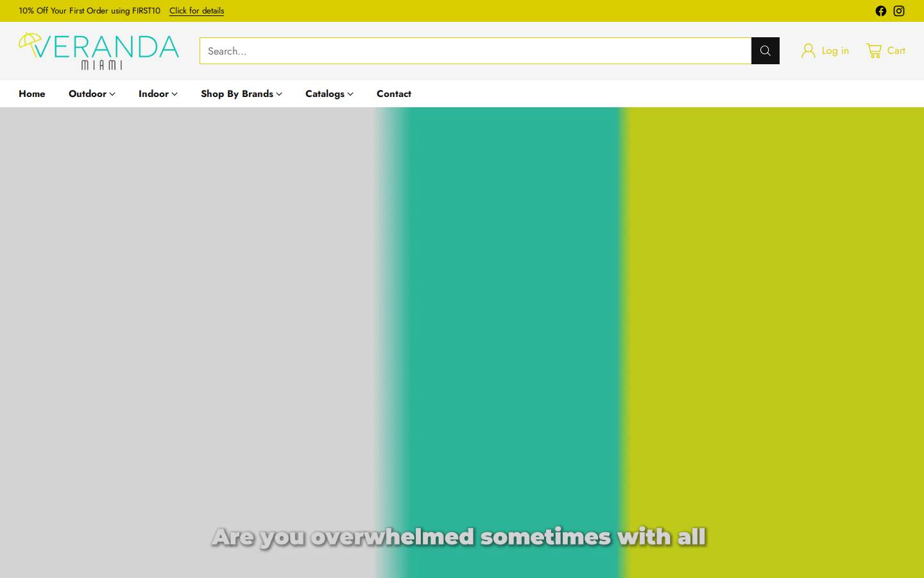
Task: Click the 10% Off First Order announcement
Action: (x=89, y=11)
